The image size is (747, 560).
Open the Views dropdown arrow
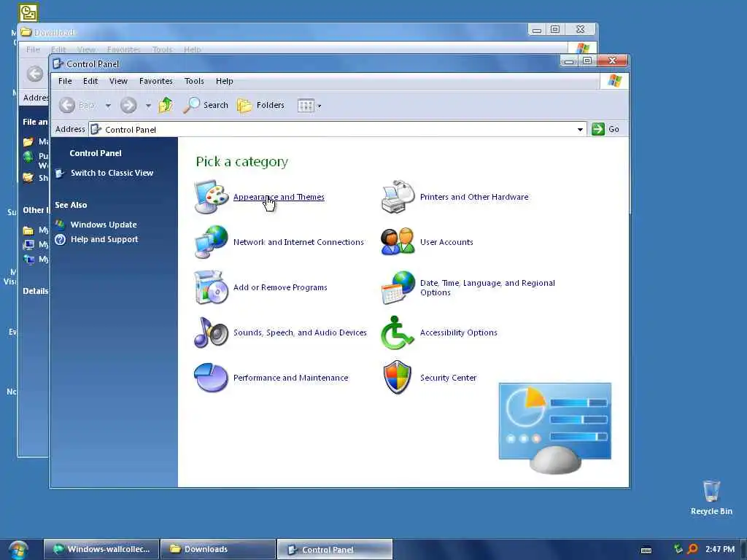(320, 106)
